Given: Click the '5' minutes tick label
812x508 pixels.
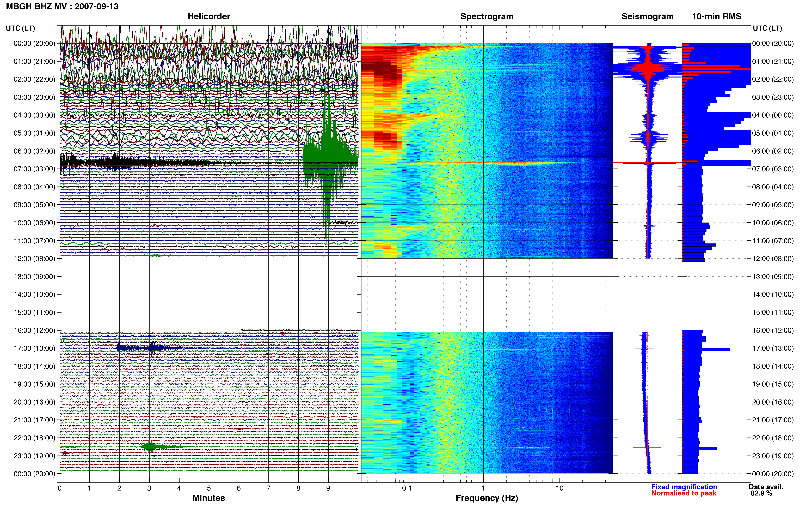Looking at the screenshot, I should tap(209, 488).
